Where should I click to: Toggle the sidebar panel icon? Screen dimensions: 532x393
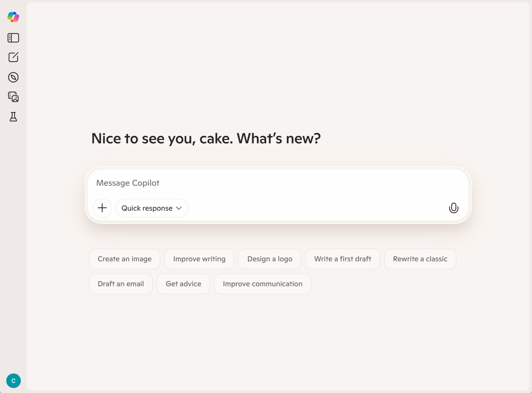tap(13, 38)
